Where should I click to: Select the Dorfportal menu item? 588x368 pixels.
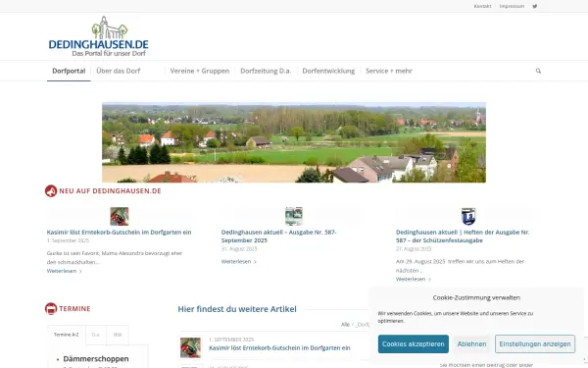click(69, 71)
